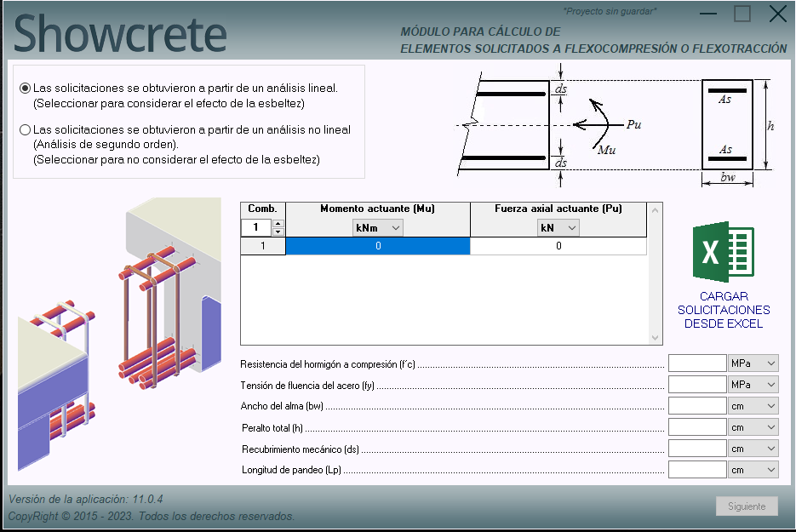Decrease the Comb. number with down arrow
The height and width of the screenshot is (532, 796).
278,232
